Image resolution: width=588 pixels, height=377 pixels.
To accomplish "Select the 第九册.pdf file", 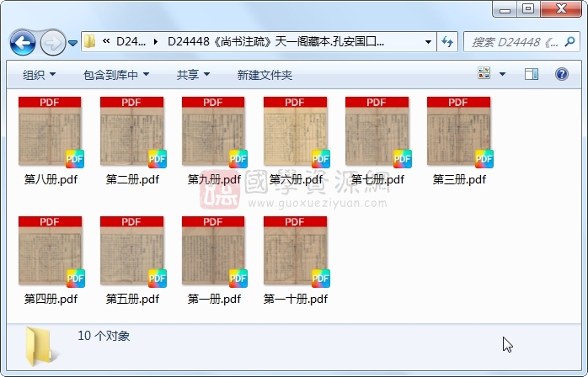I will click(213, 133).
